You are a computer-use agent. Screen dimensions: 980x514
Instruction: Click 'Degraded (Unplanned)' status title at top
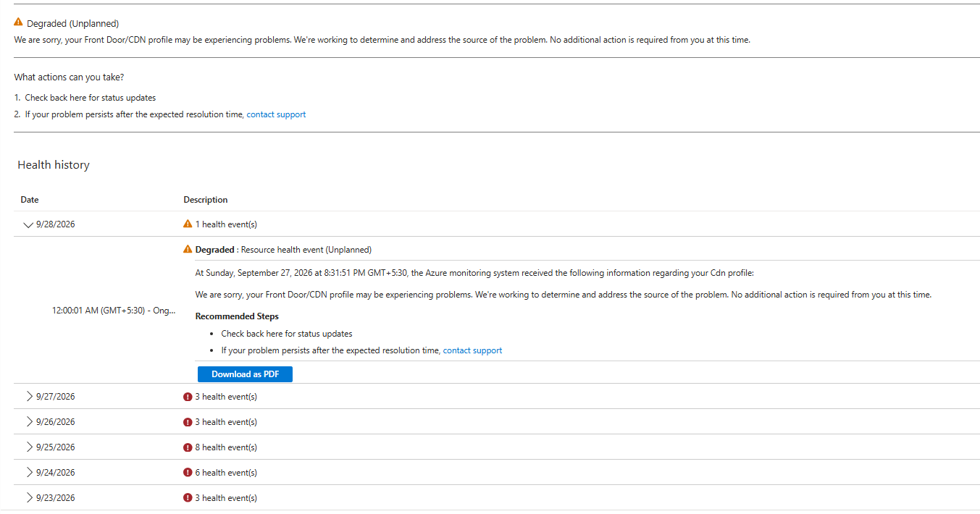pyautogui.click(x=72, y=24)
